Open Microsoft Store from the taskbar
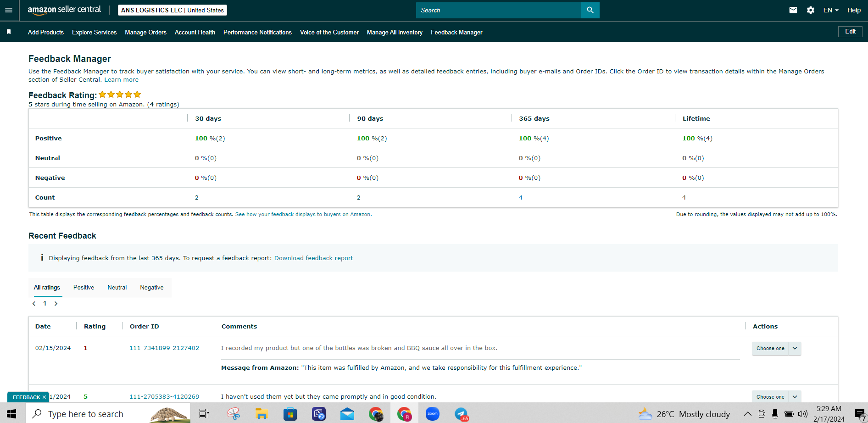The image size is (868, 423). coord(290,414)
